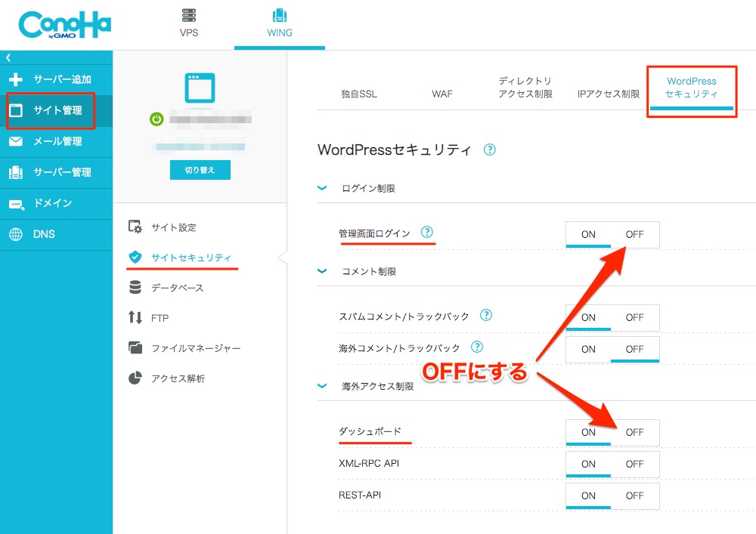756x534 pixels.
Task: Click the サイト設定 gear icon
Action: point(135,227)
